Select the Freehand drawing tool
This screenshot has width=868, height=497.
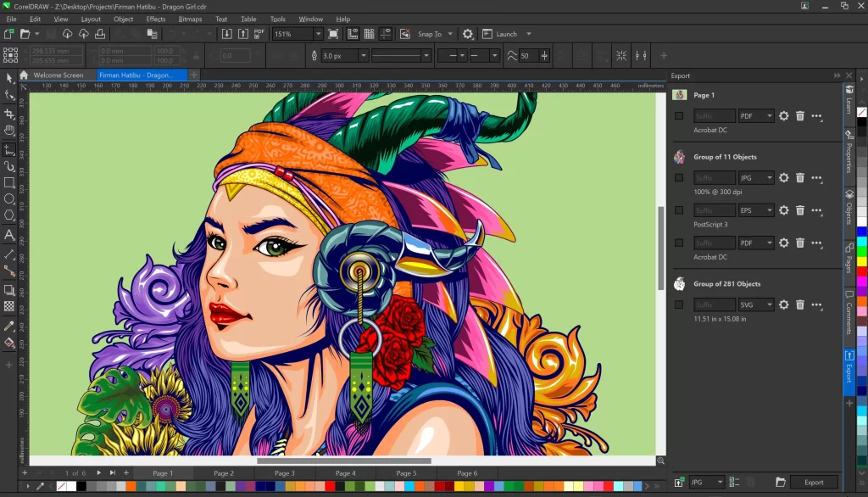tap(8, 149)
